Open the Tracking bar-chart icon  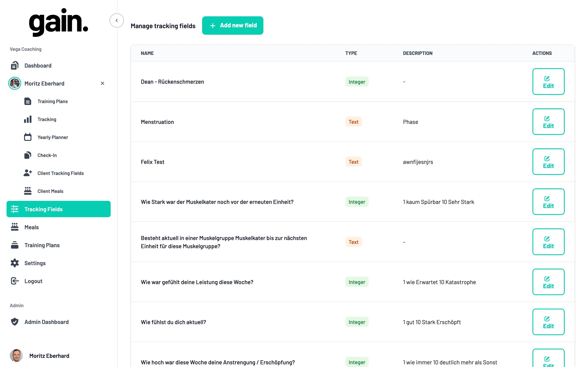pyautogui.click(x=28, y=119)
